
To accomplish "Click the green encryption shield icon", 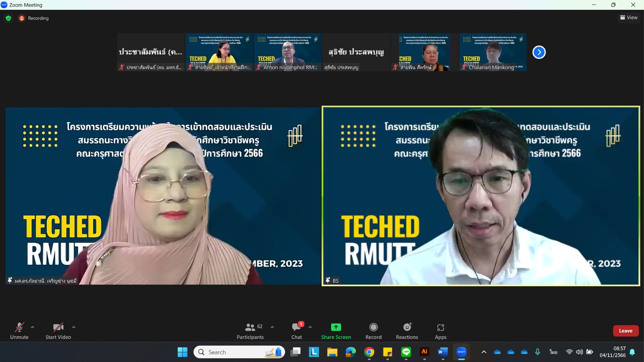I will point(9,18).
